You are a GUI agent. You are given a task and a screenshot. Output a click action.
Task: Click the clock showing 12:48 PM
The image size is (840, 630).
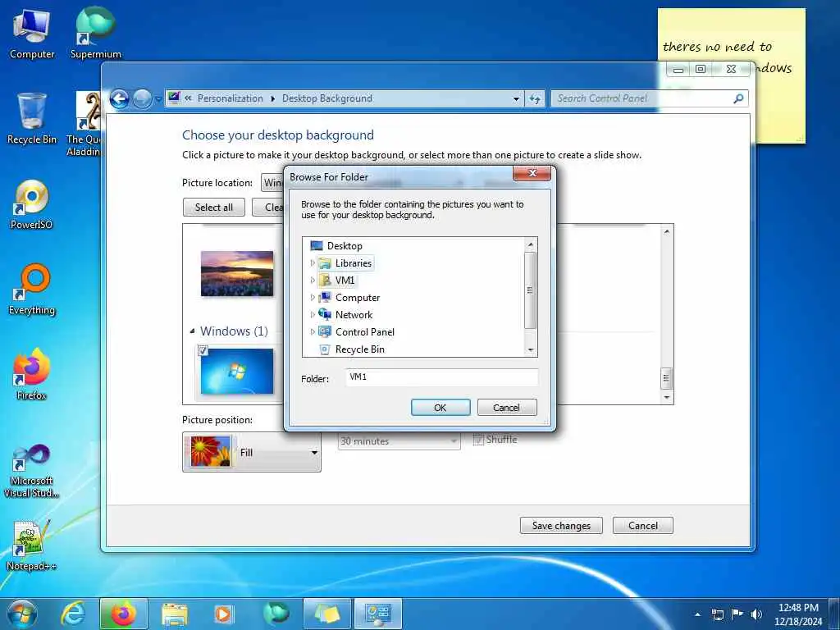[x=798, y=608]
